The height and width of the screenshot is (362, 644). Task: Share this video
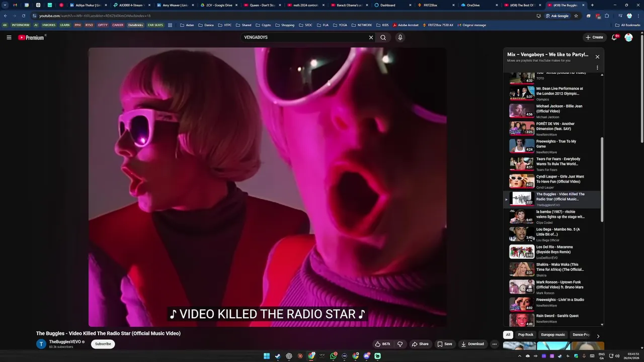(420, 344)
